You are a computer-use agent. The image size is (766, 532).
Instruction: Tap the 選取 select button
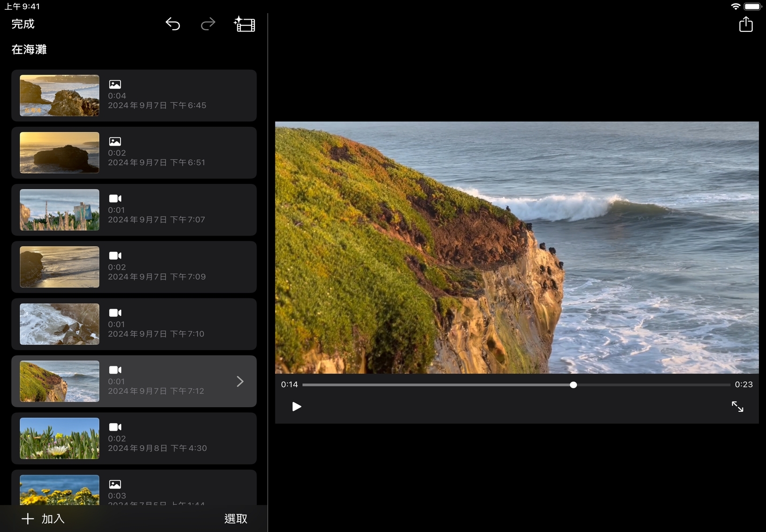pos(236,518)
